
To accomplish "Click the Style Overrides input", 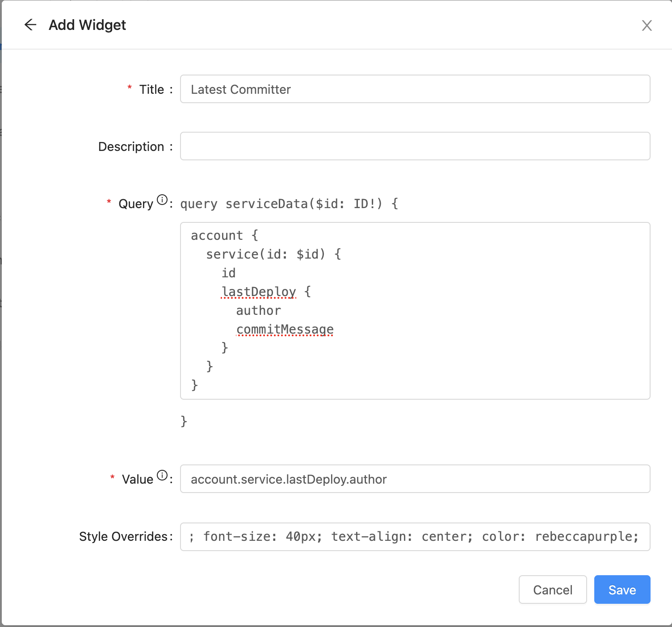I will [415, 537].
